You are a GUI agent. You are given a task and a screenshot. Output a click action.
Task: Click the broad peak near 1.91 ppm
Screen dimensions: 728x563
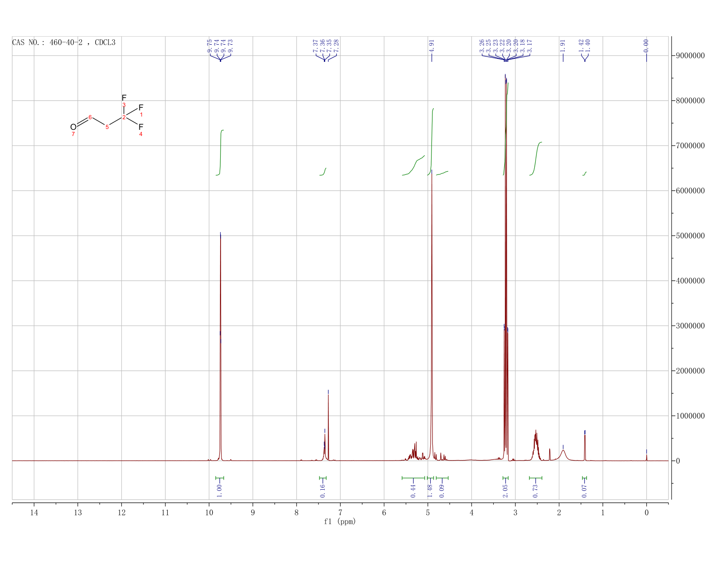[563, 455]
